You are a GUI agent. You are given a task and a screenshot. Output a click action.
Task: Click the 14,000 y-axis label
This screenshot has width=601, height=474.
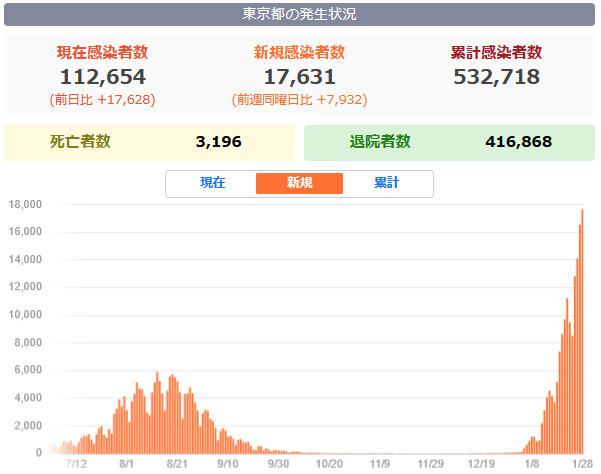click(x=25, y=259)
